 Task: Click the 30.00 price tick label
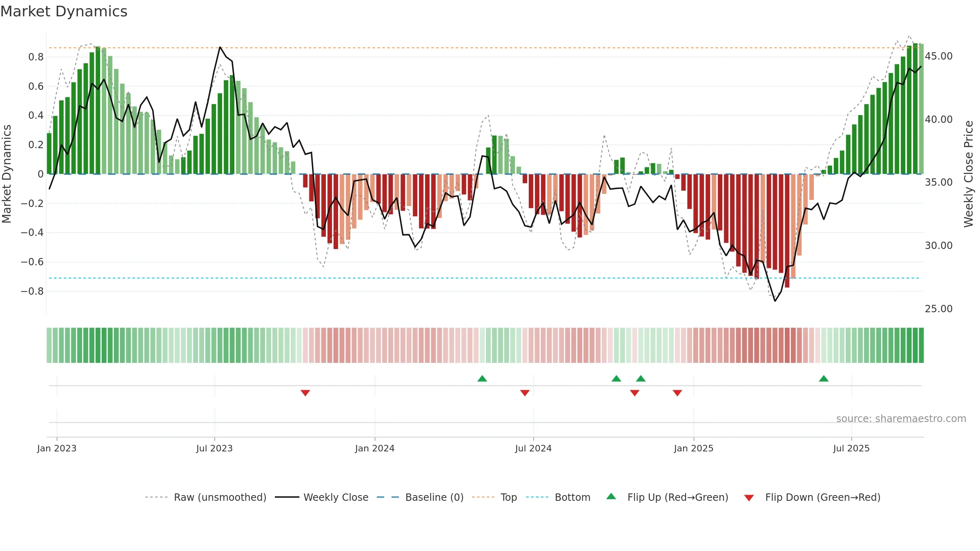point(939,245)
